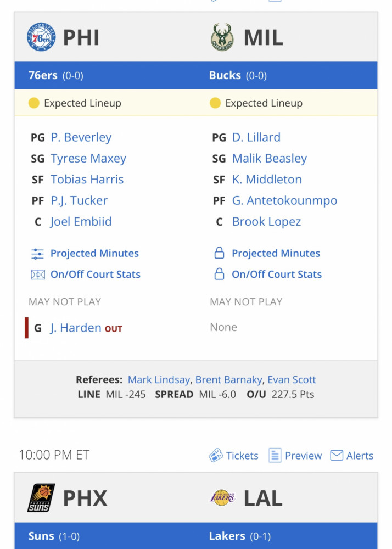Open G. Antetokounmpo's player link
Viewport: 392px width, 549px height.
[x=284, y=200]
